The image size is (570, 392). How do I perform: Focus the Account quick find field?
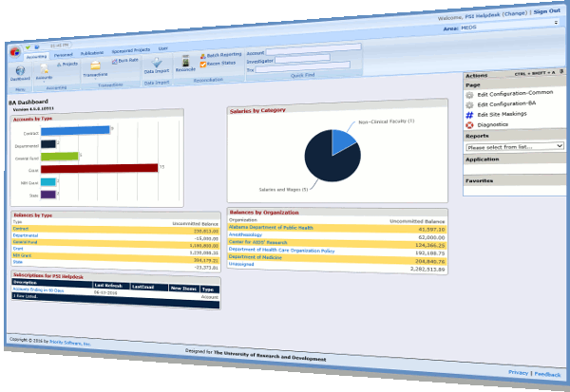coord(313,49)
